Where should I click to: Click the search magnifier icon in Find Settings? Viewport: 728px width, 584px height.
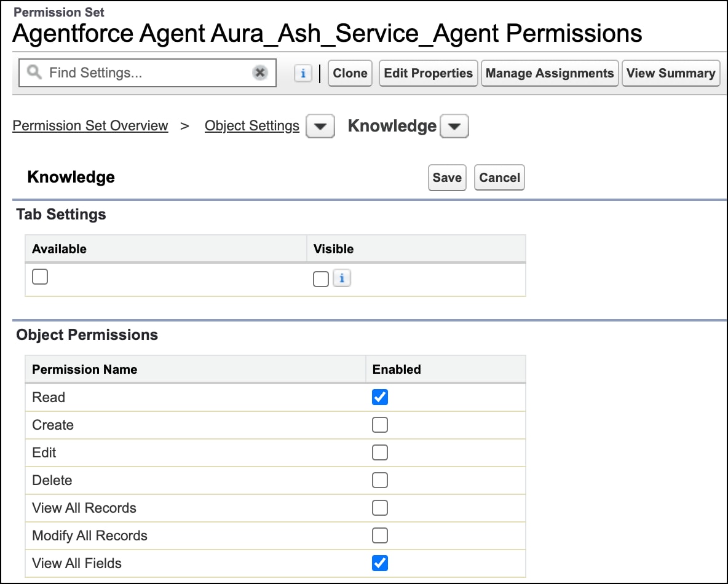click(x=34, y=73)
